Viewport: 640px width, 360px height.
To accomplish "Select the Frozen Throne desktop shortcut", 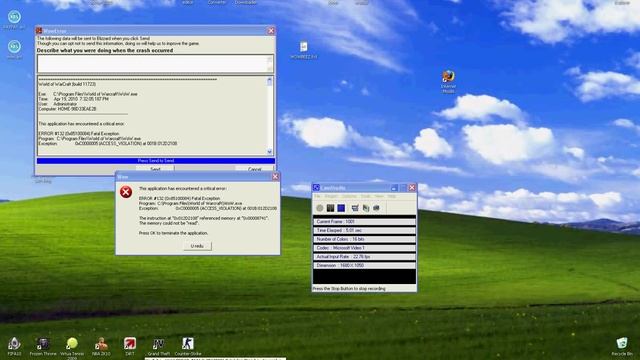I will (x=43, y=346).
